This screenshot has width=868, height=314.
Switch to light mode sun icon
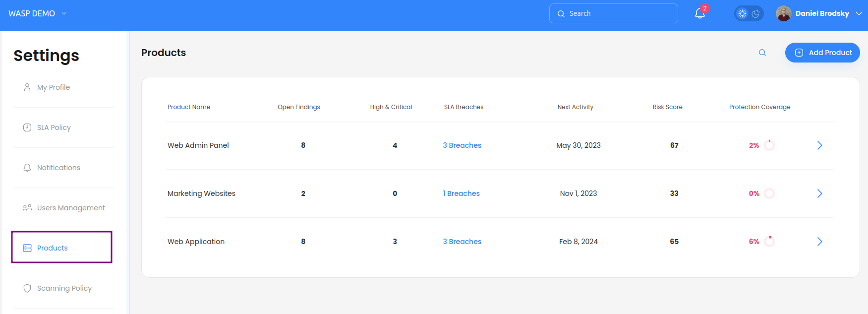click(742, 13)
